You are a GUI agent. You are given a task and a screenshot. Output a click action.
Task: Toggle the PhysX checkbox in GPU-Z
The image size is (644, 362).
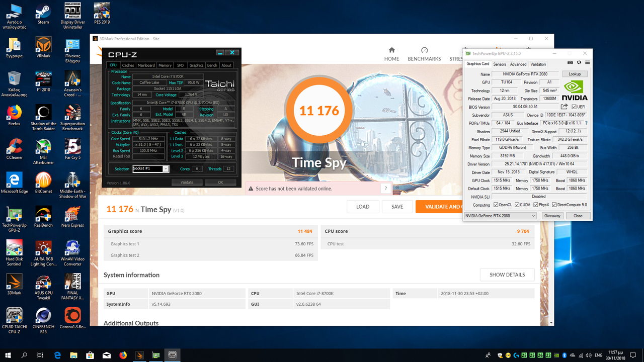535,205
